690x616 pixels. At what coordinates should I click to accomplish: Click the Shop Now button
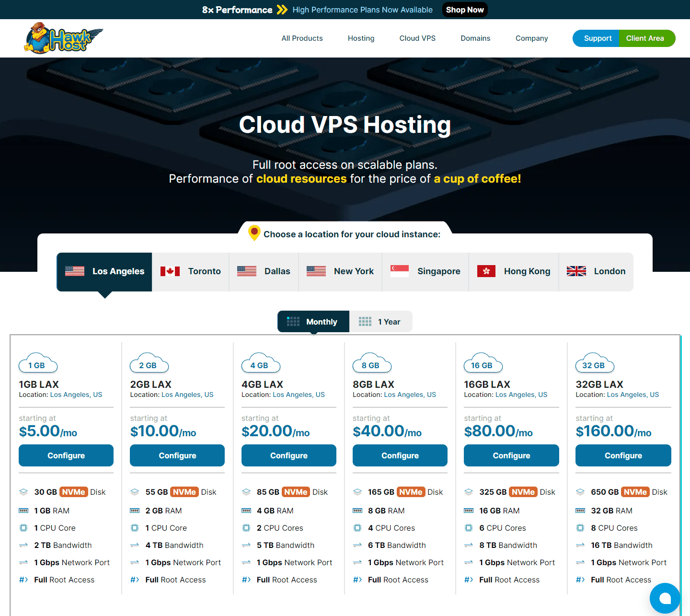tap(465, 10)
